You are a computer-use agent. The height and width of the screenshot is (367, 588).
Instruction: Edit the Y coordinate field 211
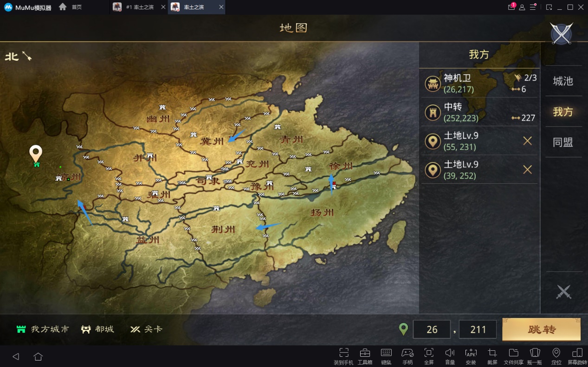[x=478, y=329]
